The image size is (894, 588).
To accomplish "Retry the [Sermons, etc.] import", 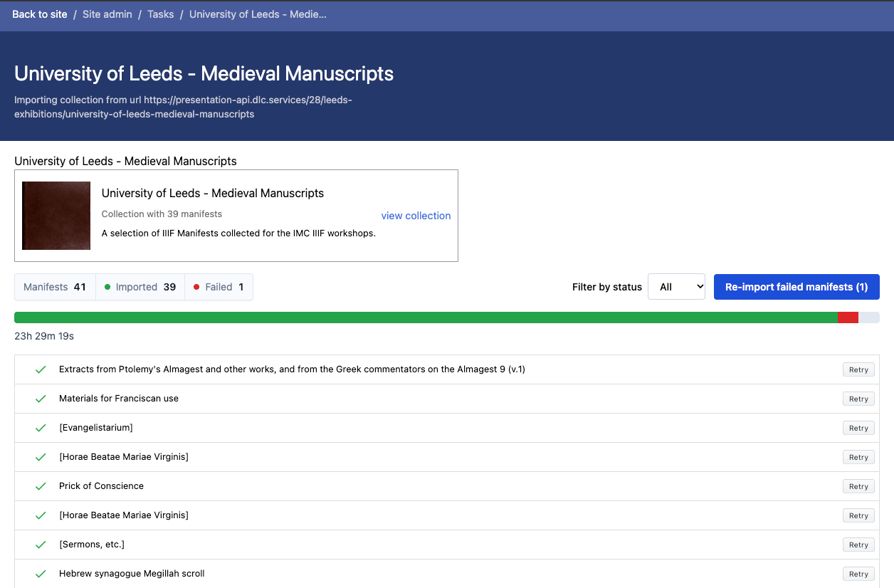I will click(x=858, y=545).
